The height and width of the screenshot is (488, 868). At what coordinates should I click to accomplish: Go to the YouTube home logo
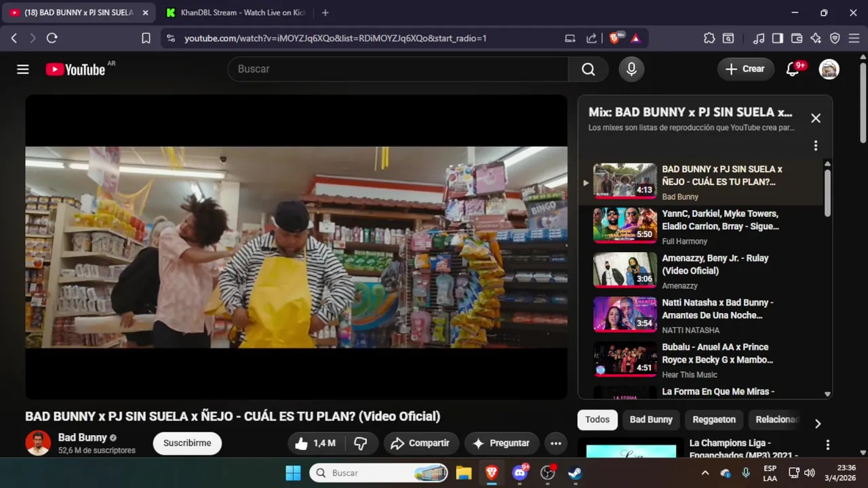coord(76,69)
